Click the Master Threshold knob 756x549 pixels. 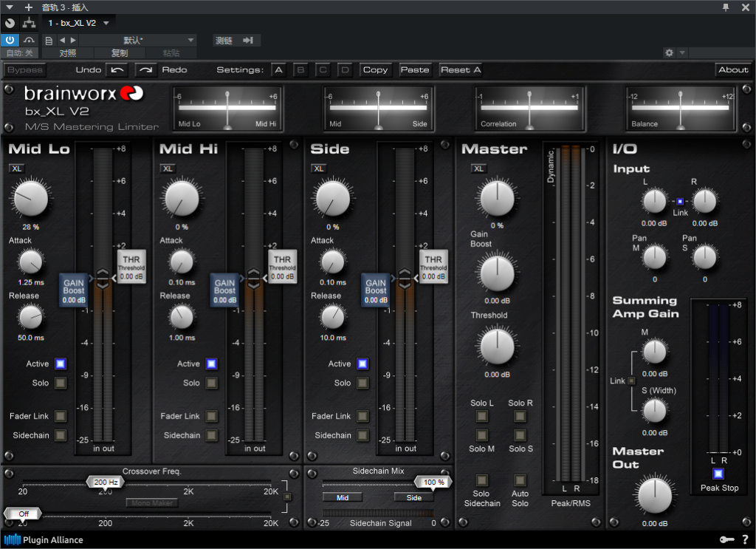pyautogui.click(x=497, y=347)
